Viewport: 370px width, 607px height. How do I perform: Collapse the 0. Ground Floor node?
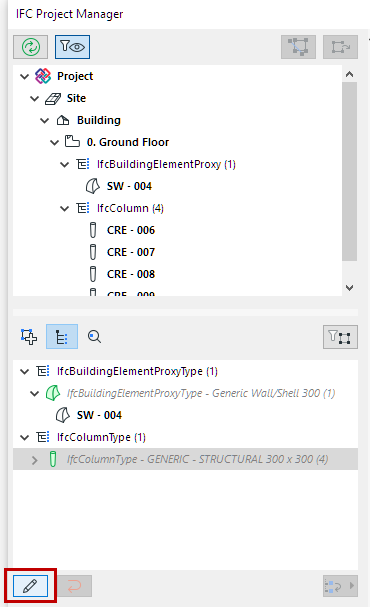(x=55, y=142)
